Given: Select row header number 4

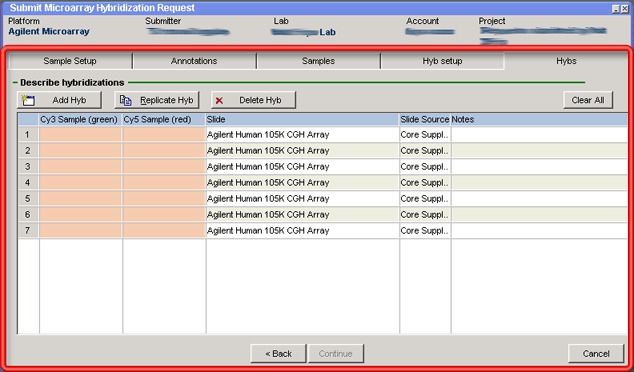Looking at the screenshot, I should [x=28, y=183].
